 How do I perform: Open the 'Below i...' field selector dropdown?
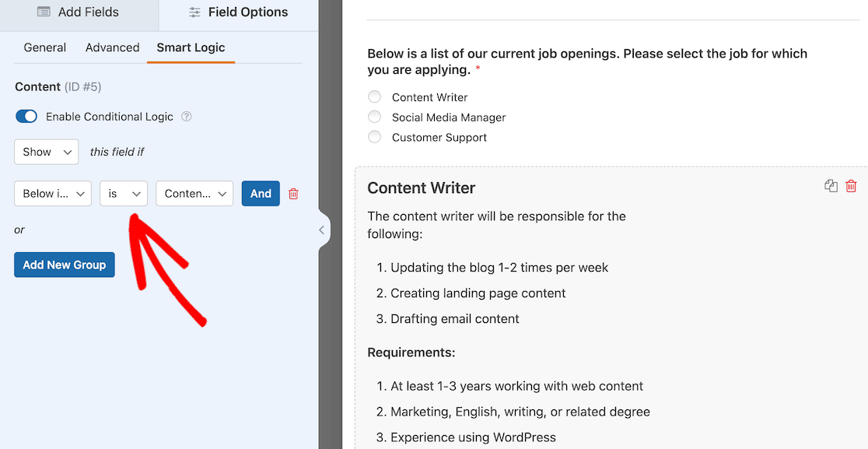click(x=53, y=194)
